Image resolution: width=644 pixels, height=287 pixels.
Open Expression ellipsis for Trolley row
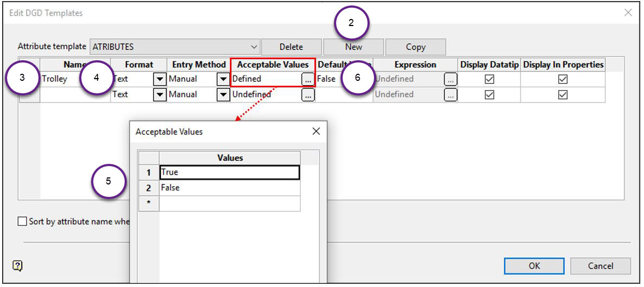pyautogui.click(x=450, y=79)
